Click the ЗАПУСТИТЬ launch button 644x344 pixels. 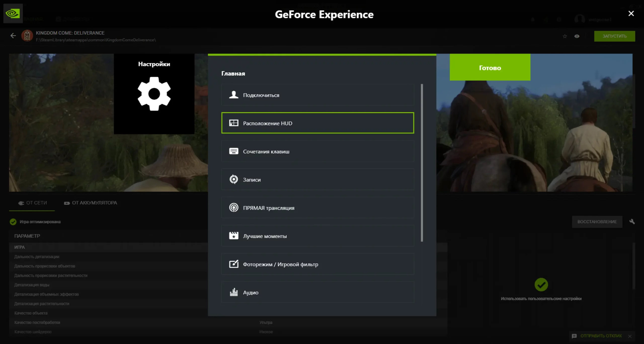(x=614, y=36)
